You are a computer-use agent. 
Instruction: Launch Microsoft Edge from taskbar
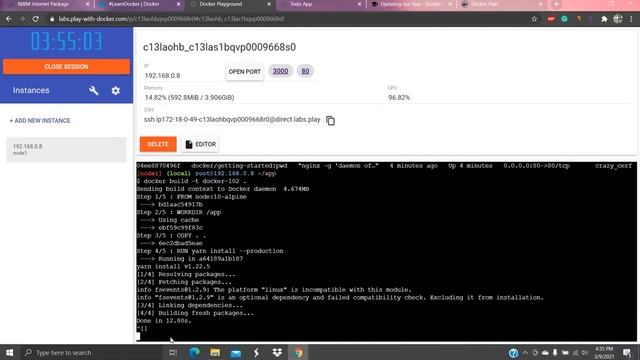coord(194,353)
